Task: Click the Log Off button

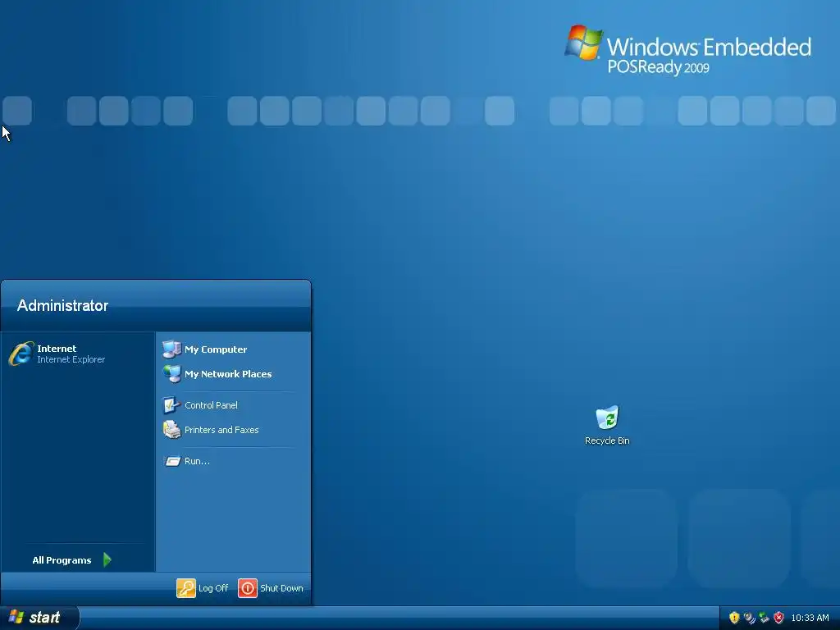Action: (203, 587)
